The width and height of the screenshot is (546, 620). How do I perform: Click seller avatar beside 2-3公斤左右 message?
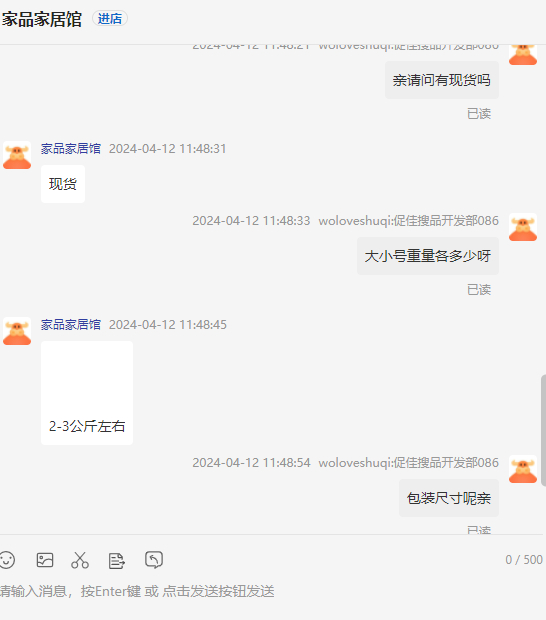click(x=17, y=331)
